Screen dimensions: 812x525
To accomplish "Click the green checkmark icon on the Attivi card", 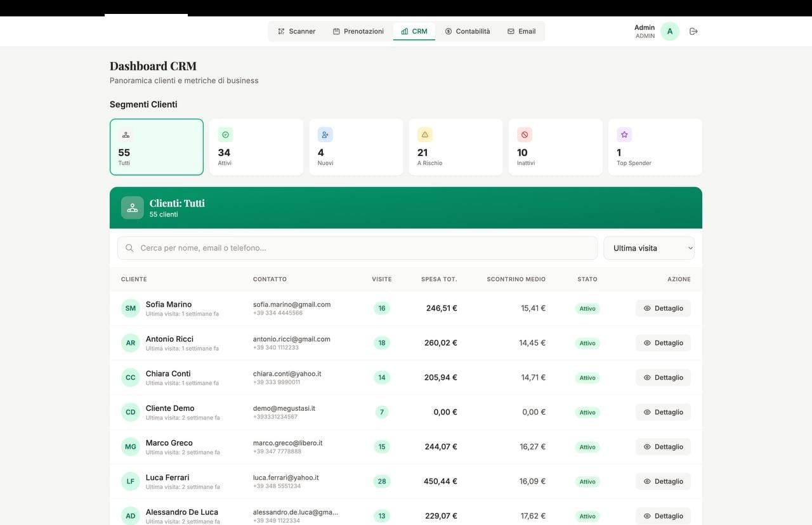I will click(225, 134).
